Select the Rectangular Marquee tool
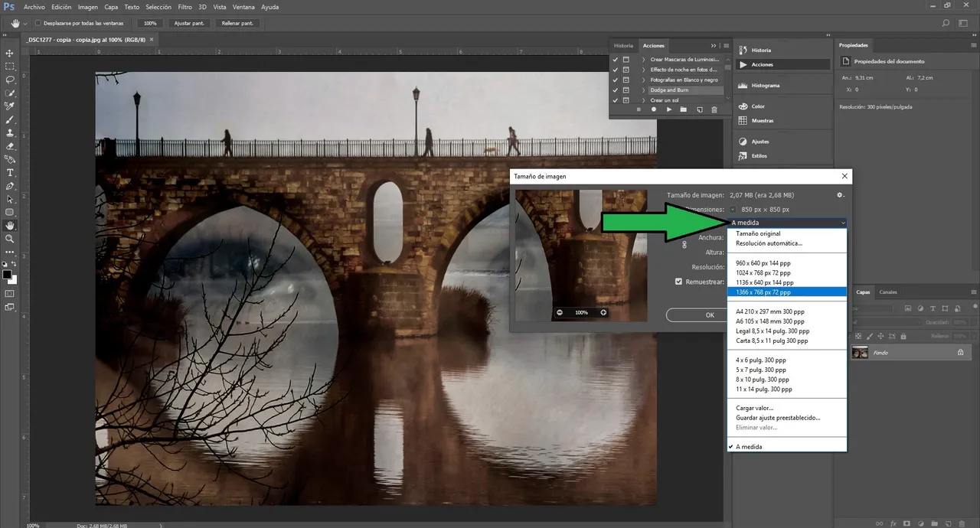The height and width of the screenshot is (528, 980). pos(10,67)
